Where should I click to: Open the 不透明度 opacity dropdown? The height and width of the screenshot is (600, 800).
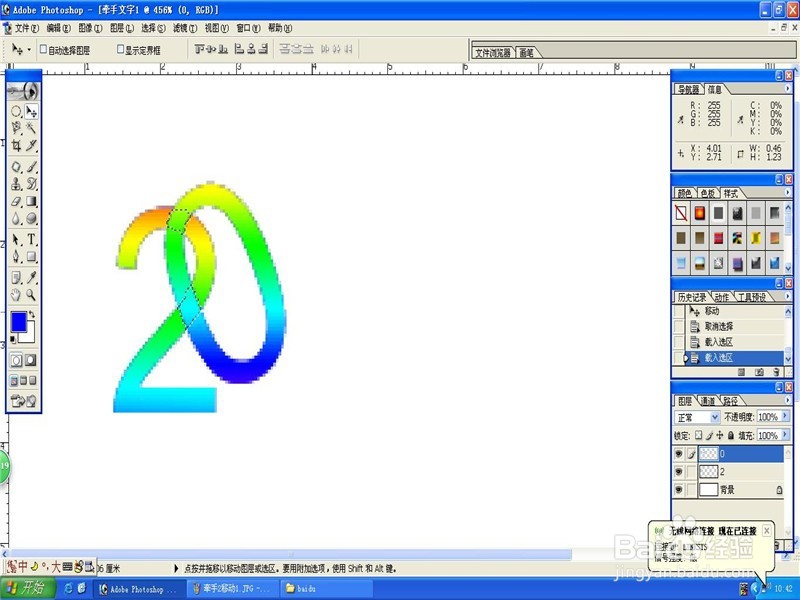(785, 416)
